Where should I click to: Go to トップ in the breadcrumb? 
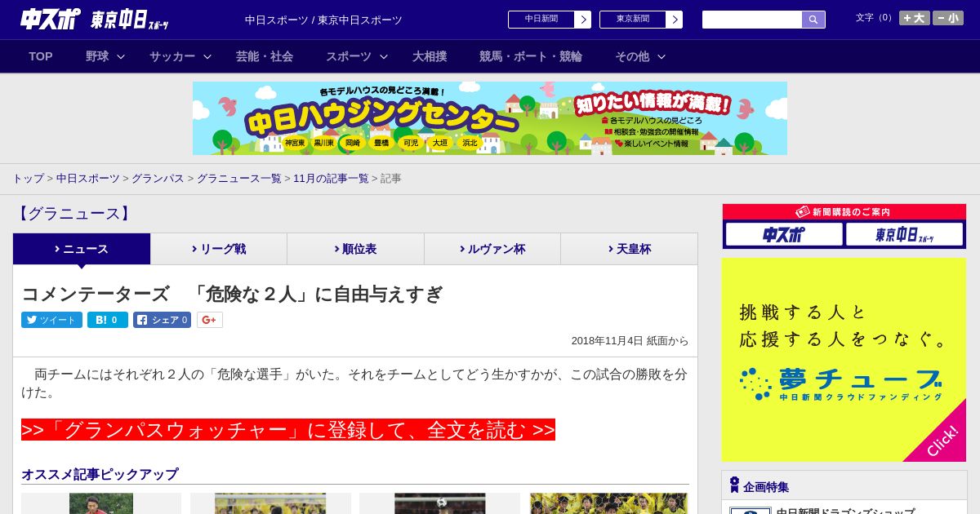pos(29,178)
